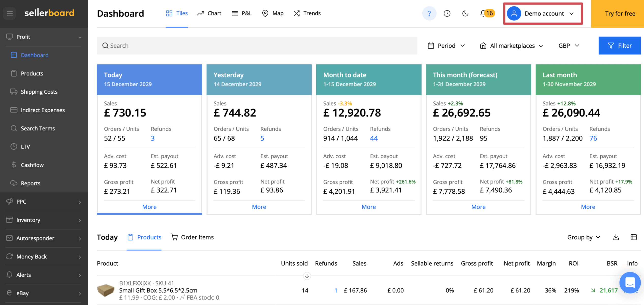Toggle dark mode moon icon

(465, 13)
